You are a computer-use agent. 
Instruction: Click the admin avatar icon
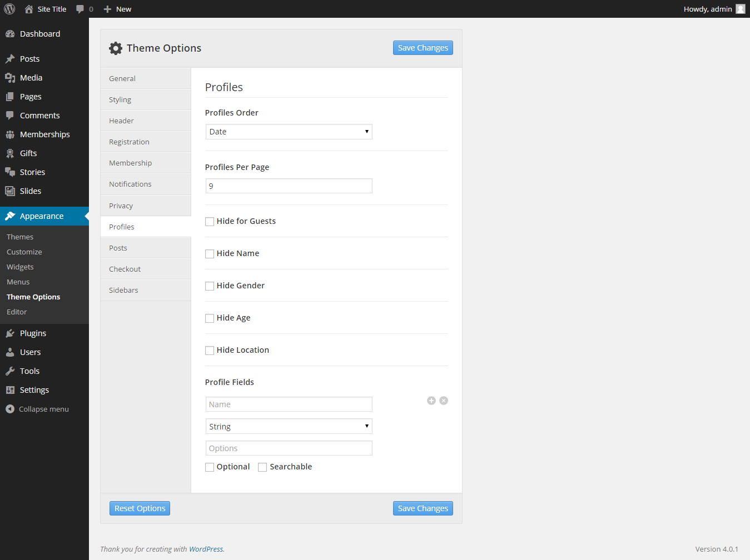[741, 9]
